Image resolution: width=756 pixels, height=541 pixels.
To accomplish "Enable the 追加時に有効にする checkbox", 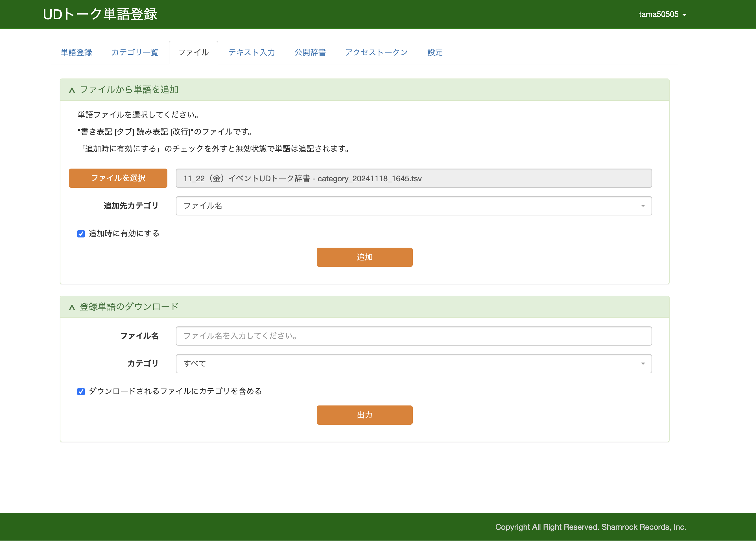I will point(81,234).
